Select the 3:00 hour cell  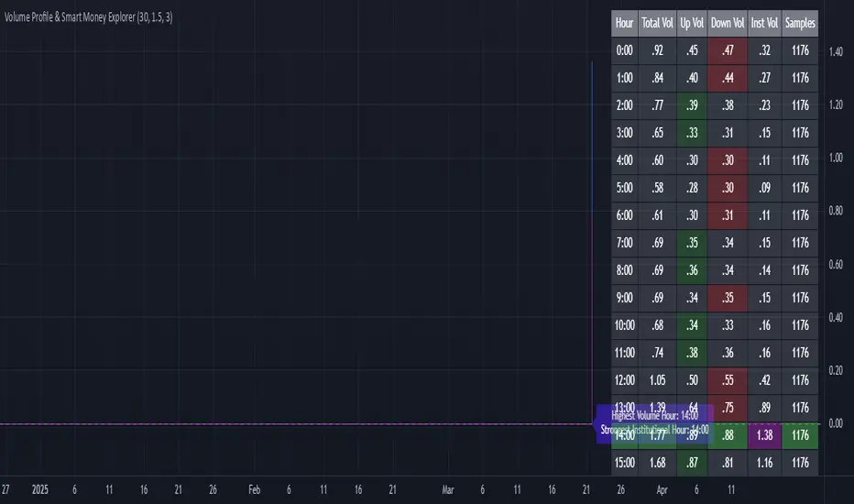[624, 133]
